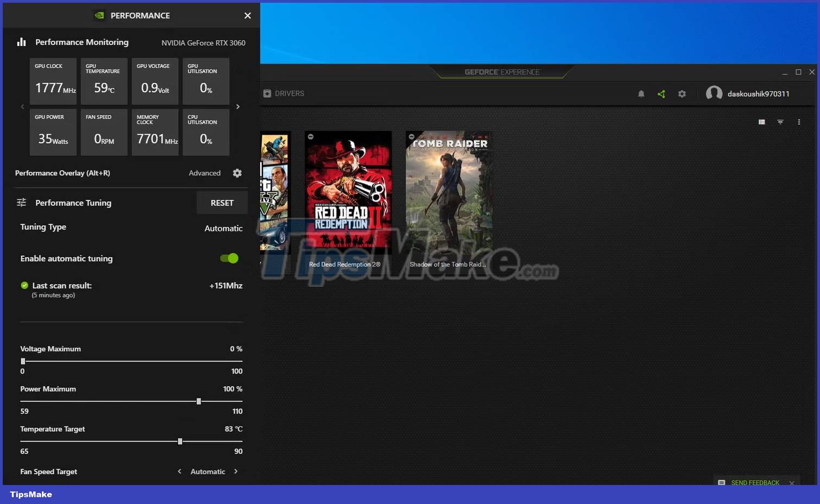The width and height of the screenshot is (820, 504).
Task: Dismiss the Send Feedback bar
Action: click(792, 483)
